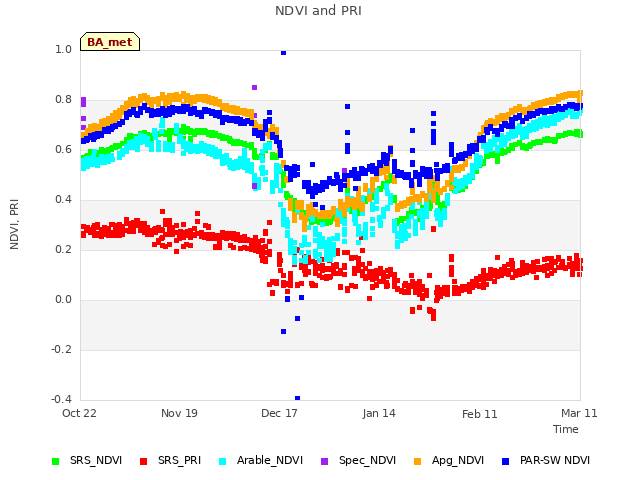Click the blue outlier point at 1.0

[x=283, y=53]
